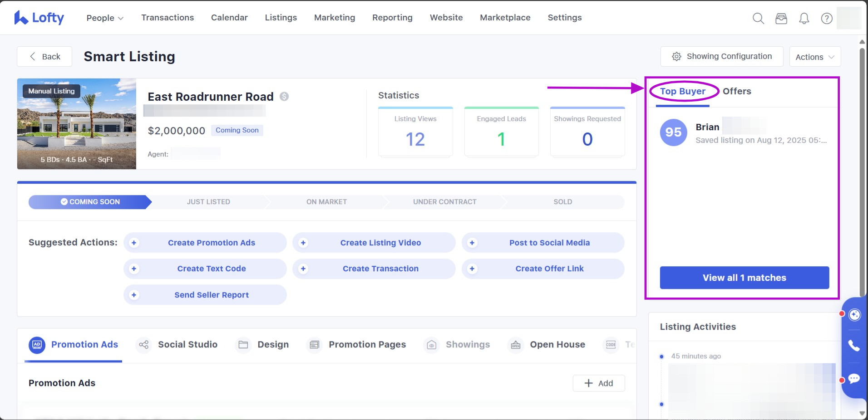Mark the listing stage as Sold
Screen dimensions: 868x420
click(x=562, y=202)
